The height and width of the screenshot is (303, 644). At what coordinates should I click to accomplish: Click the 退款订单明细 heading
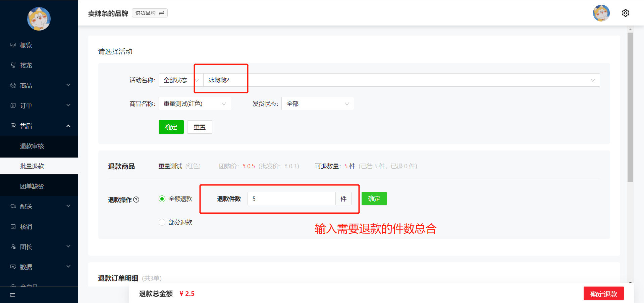pos(118,278)
